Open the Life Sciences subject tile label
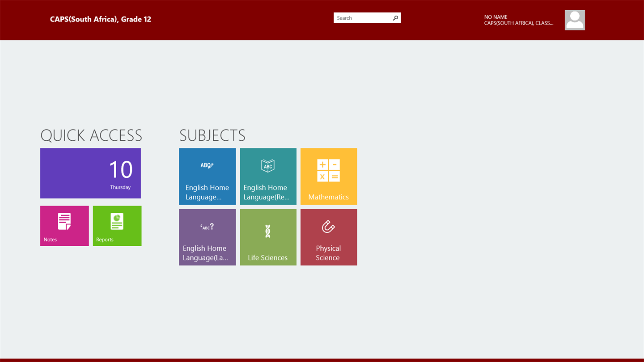This screenshot has width=644, height=362. point(268,258)
